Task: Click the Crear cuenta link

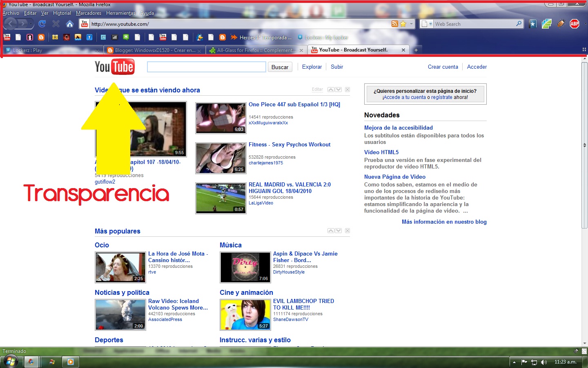Action: (x=443, y=67)
